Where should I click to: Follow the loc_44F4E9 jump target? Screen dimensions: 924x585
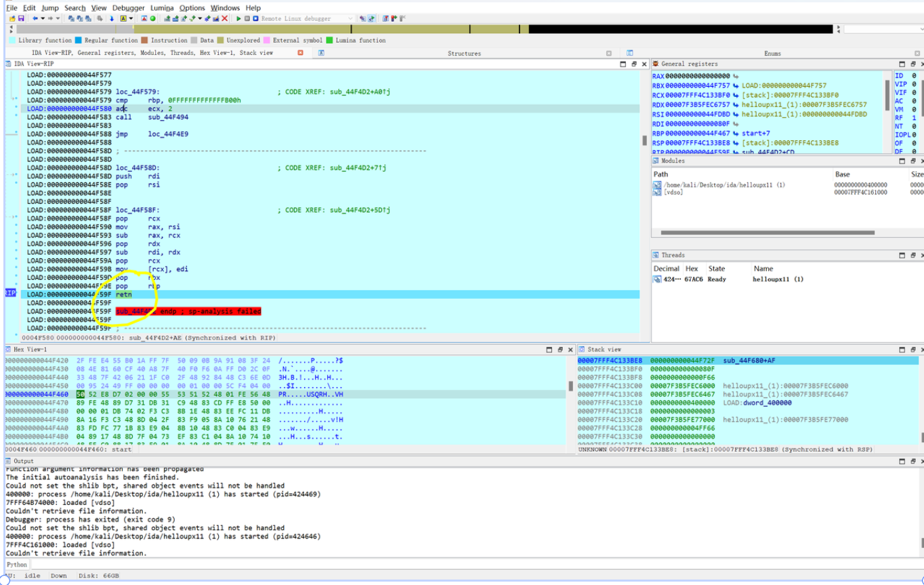pos(168,134)
